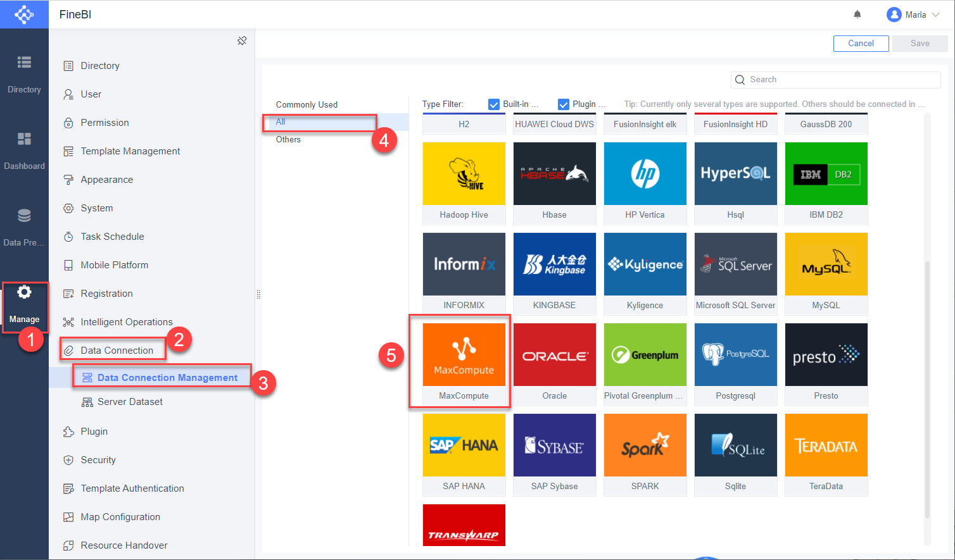The height and width of the screenshot is (560, 955).
Task: Select the SAP HANA tile
Action: click(x=464, y=445)
